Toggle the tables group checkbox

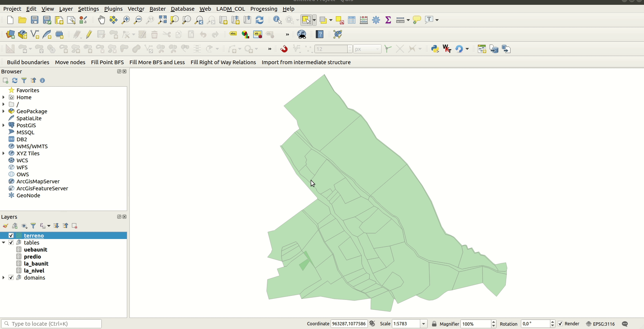coord(11,242)
